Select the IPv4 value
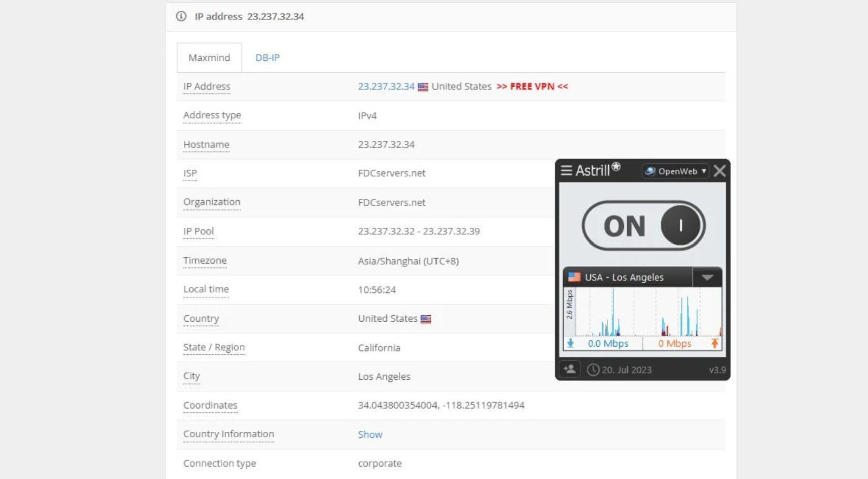 click(367, 116)
